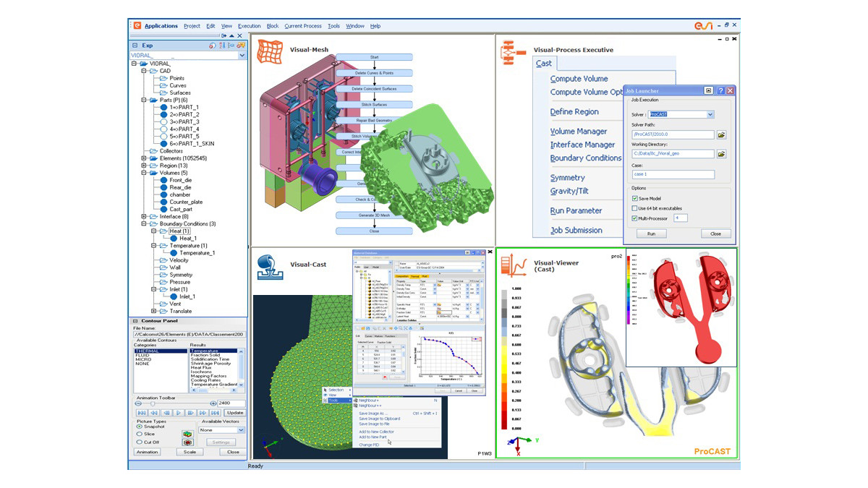Screen dimensions: 868x488
Task: Click the Animation button in Contour Panel
Action: 148,452
